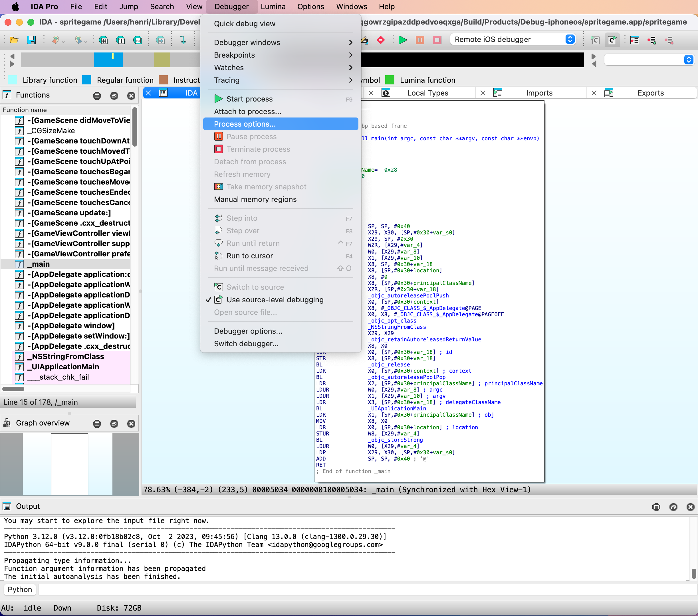Open the binary pattern search tool
This screenshot has width=698, height=616.
coord(138,40)
